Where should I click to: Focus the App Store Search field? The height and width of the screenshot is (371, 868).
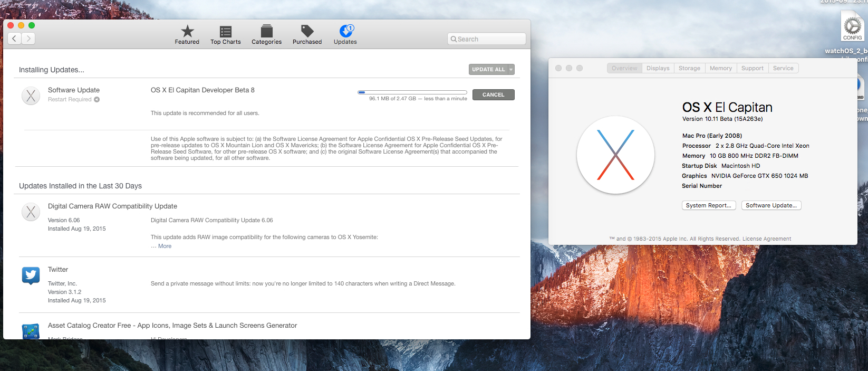click(487, 39)
